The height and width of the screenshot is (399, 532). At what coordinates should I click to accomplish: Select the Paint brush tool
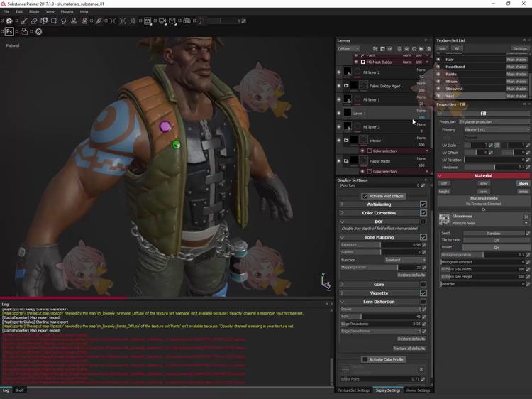coord(23,21)
